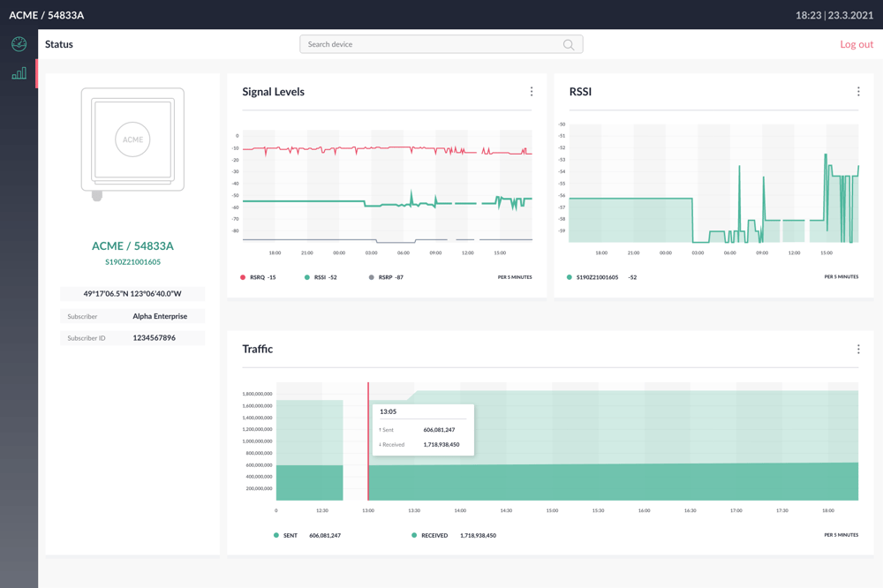The image size is (883, 588).
Task: Click the ACME / 54833A device name
Action: click(x=133, y=246)
